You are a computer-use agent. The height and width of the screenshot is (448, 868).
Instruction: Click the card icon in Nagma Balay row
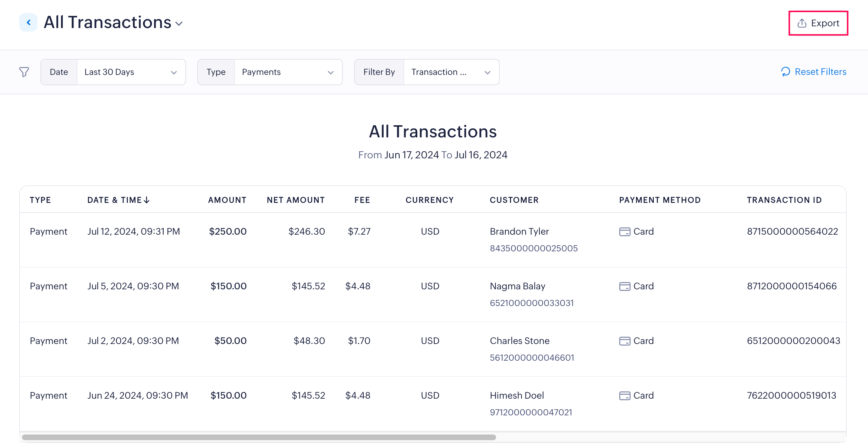pos(625,286)
